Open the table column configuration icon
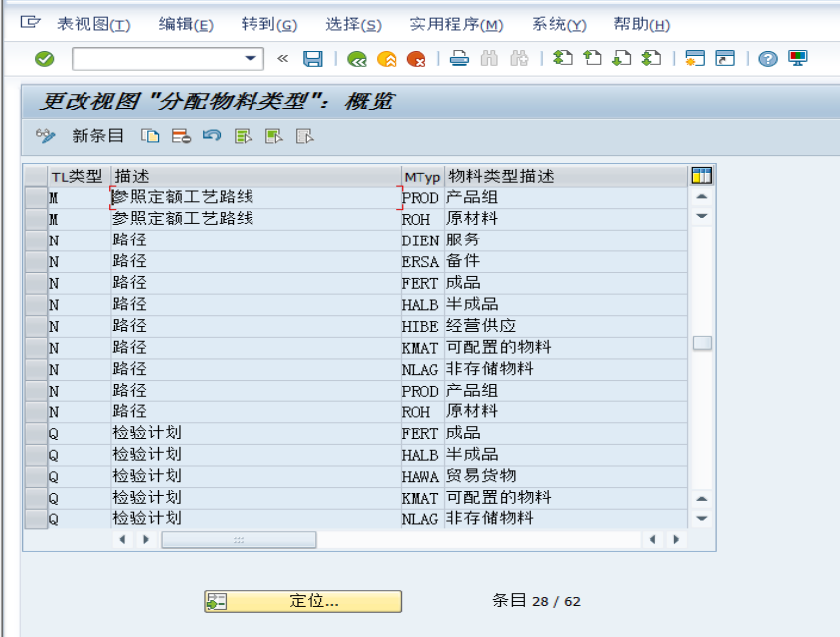 [x=701, y=175]
